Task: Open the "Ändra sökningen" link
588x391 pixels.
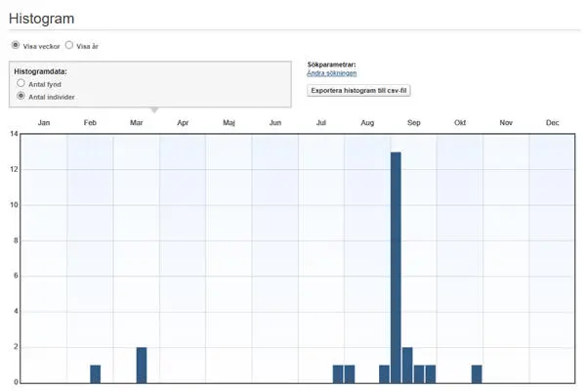Action: coord(331,74)
